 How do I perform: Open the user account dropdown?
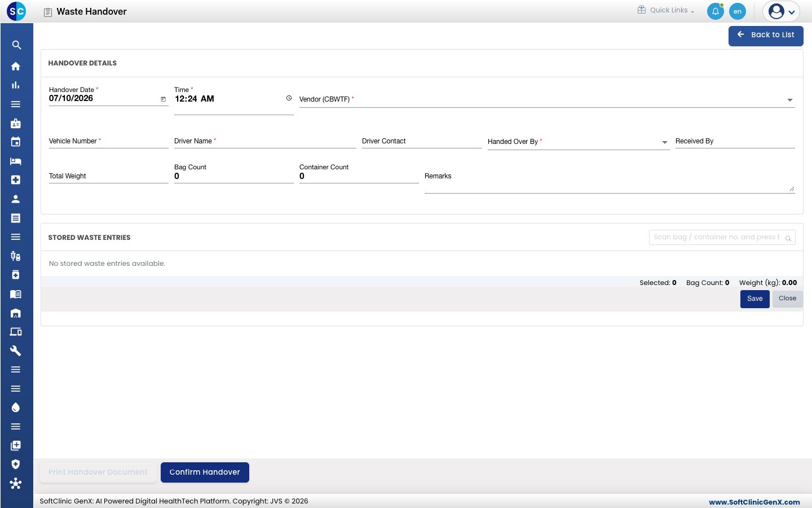click(x=782, y=11)
